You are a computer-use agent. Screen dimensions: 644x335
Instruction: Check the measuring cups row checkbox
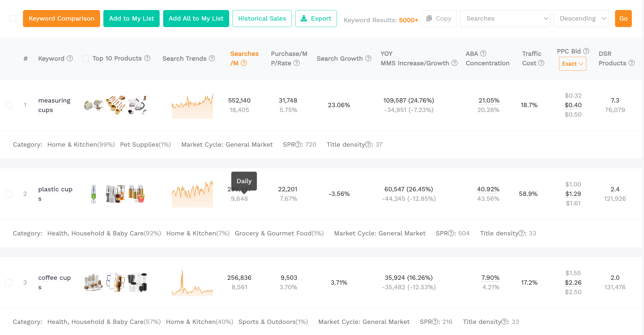(9, 105)
